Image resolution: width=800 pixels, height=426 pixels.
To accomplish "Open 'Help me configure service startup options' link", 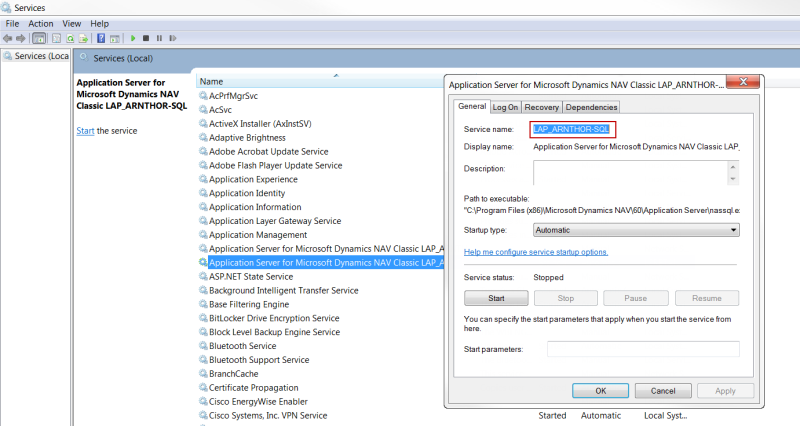I will tap(536, 252).
